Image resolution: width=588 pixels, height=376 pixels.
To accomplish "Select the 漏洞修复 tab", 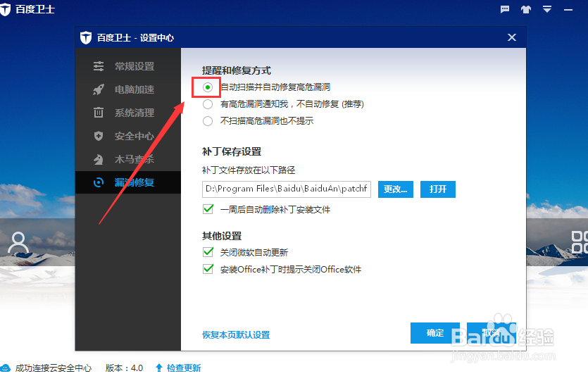I will click(x=128, y=182).
